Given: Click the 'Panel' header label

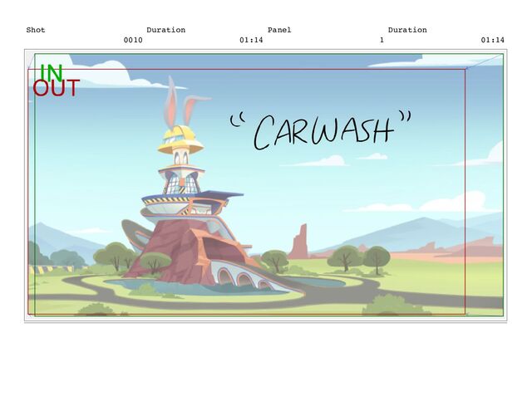Looking at the screenshot, I should pos(279,30).
